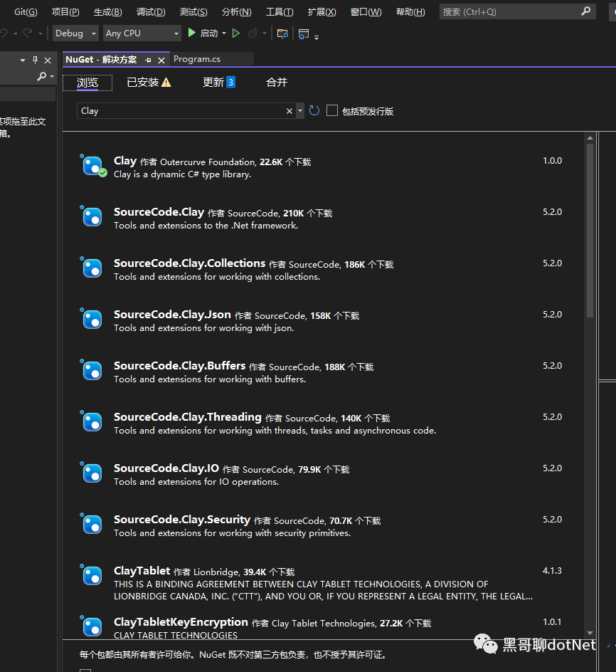Click the SourceCode.Clay.Json package icon
This screenshot has width=616, height=672.
tap(91, 319)
